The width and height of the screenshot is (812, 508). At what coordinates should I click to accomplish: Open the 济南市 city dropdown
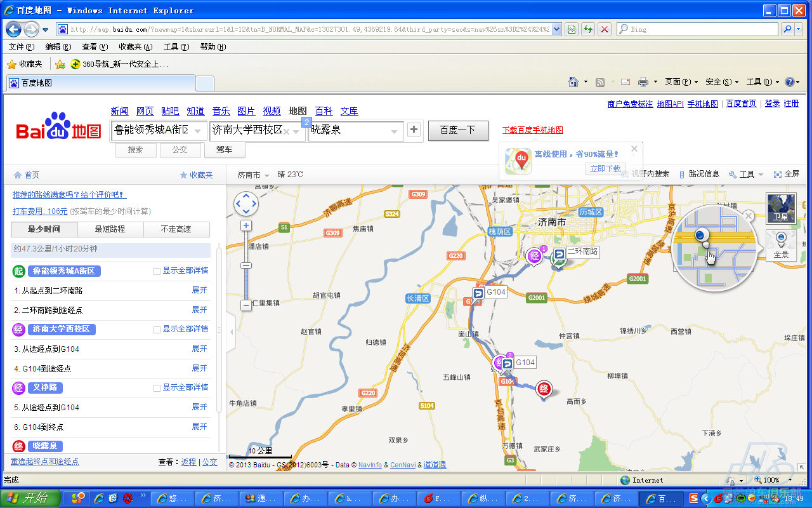(253, 175)
